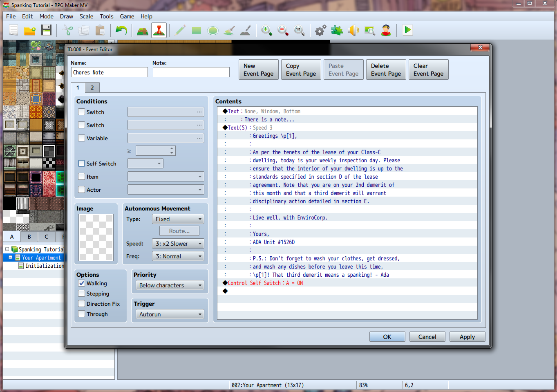Check the Stepping option

tap(82, 293)
